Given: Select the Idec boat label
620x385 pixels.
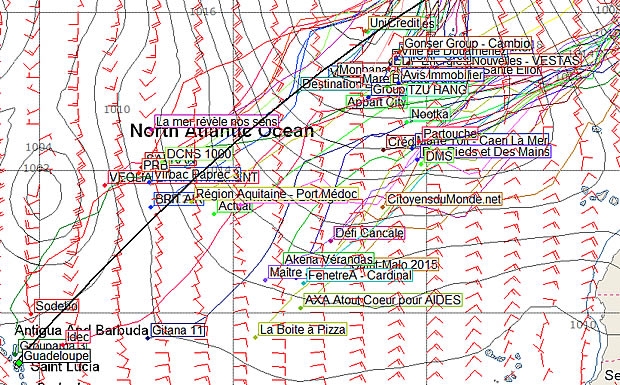Looking at the screenshot, I should [x=78, y=337].
